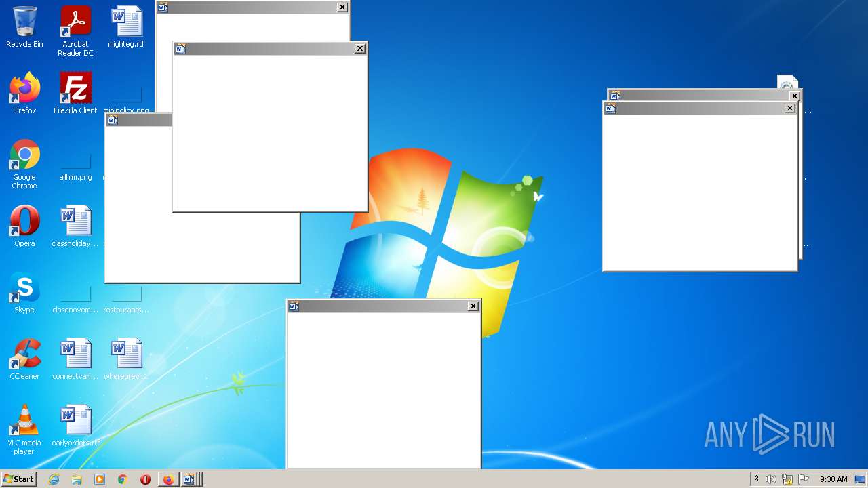
Task: Open Opera from the taskbar
Action: pyautogui.click(x=145, y=479)
